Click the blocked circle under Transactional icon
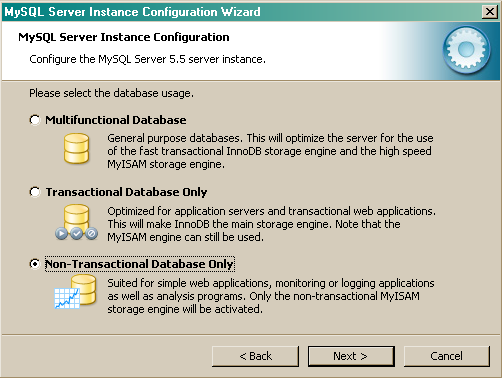 coord(91,233)
